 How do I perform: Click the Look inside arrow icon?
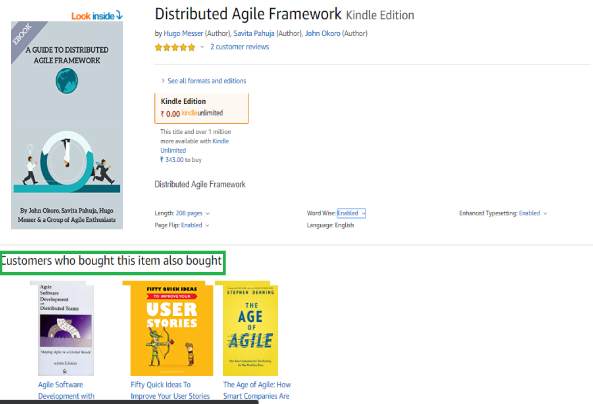[119, 15]
